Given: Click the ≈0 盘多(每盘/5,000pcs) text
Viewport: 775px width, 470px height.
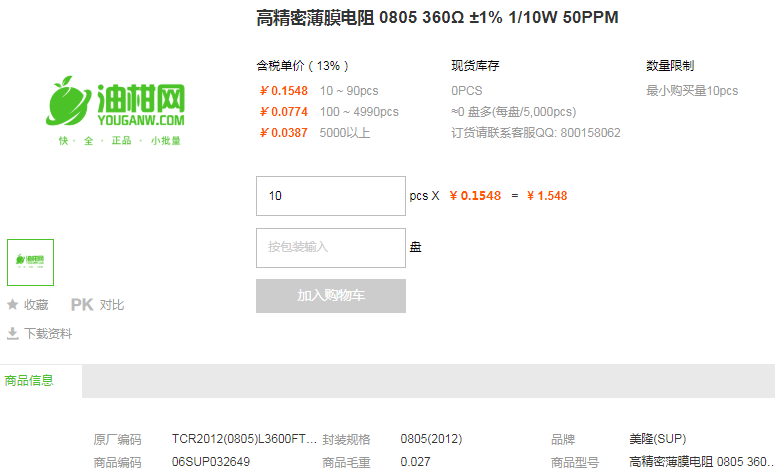Looking at the screenshot, I should (514, 112).
